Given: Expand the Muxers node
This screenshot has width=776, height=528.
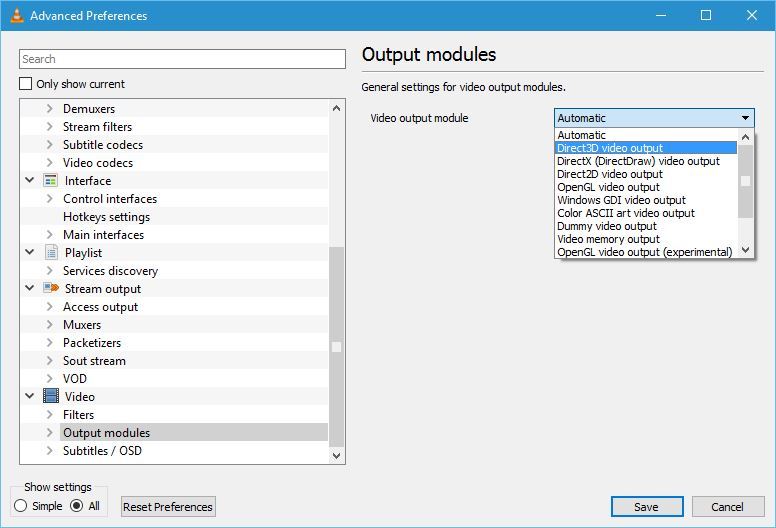Looking at the screenshot, I should (x=49, y=325).
